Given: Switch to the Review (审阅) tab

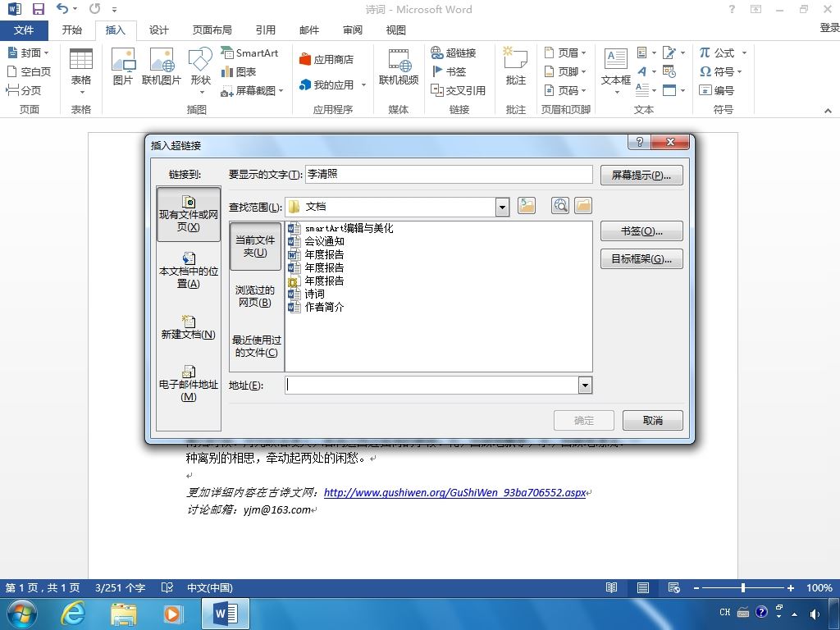Looking at the screenshot, I should click(x=353, y=30).
